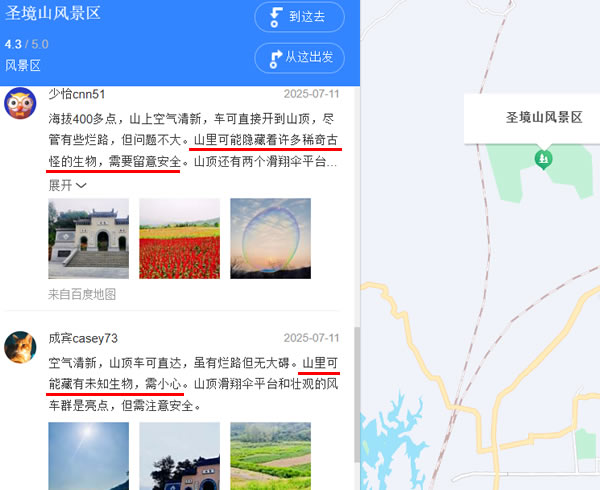Click the 来自百度地图 source text
The image size is (600, 490).
click(x=82, y=294)
